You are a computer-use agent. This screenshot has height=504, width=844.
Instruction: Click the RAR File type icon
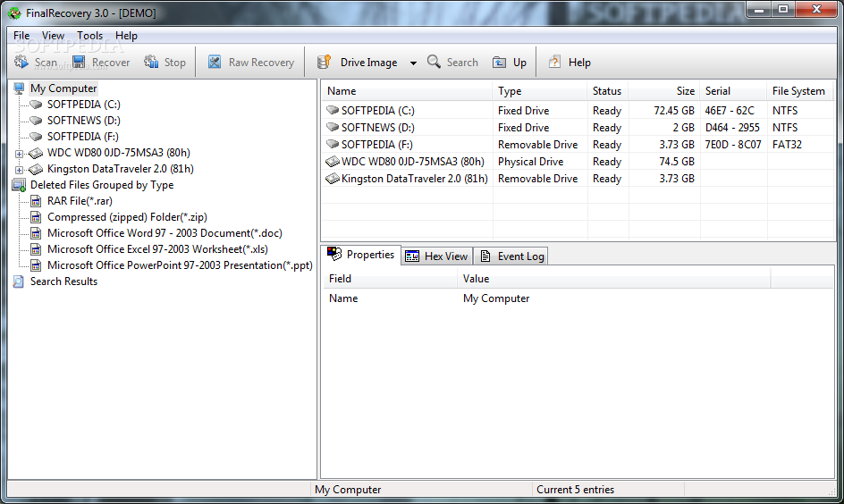click(x=36, y=201)
